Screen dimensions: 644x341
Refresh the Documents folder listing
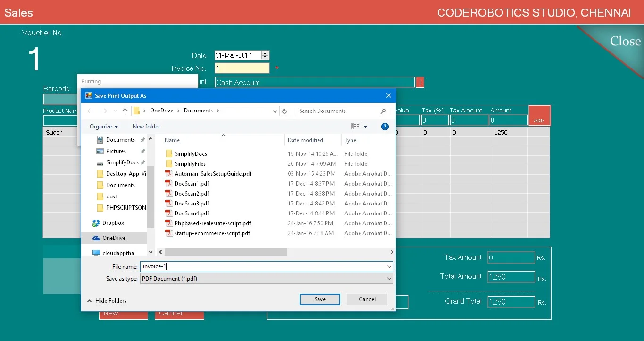point(284,111)
